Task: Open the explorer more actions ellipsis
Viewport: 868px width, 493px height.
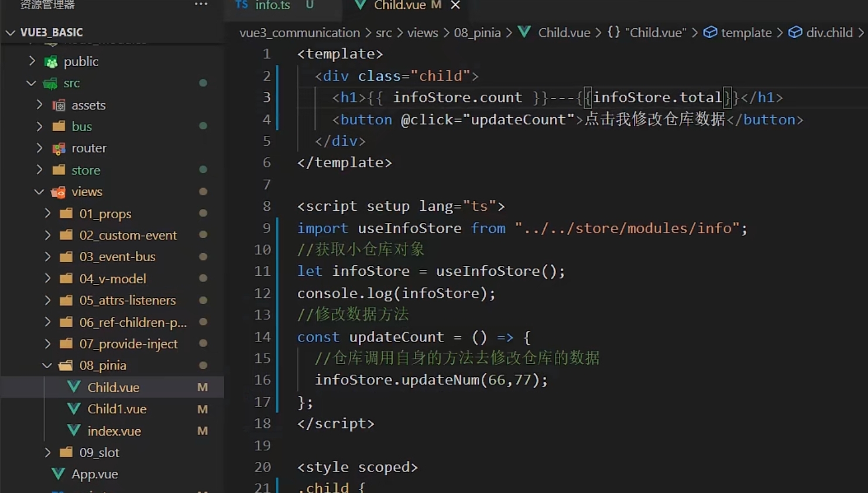Action: [201, 4]
